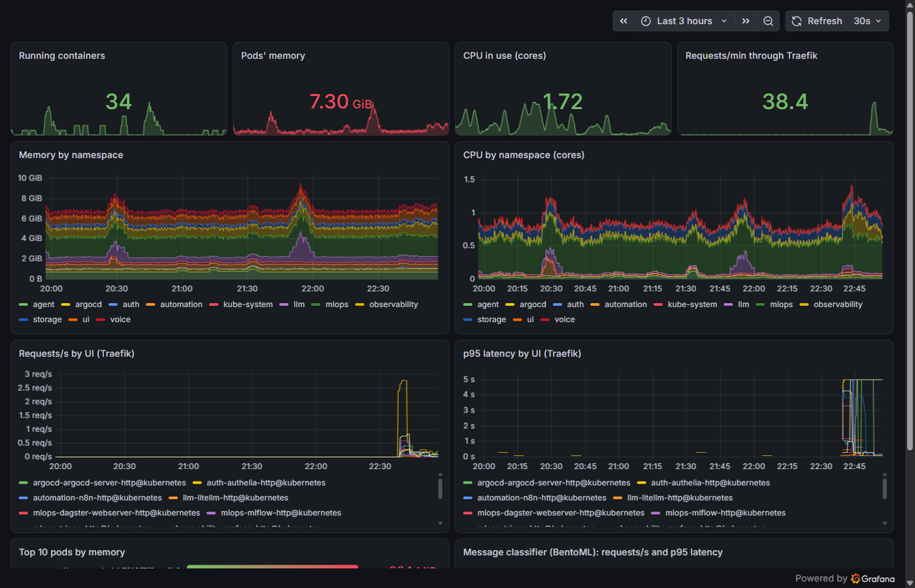
Task: Toggle mlops-mlflow series in Requests/s legend
Action: pyautogui.click(x=281, y=513)
